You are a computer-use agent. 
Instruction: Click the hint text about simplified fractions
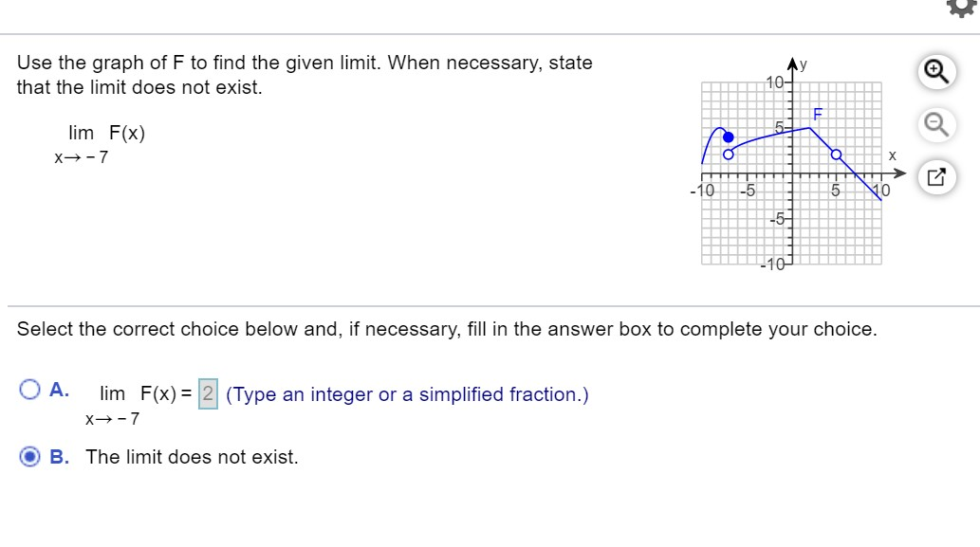(406, 393)
